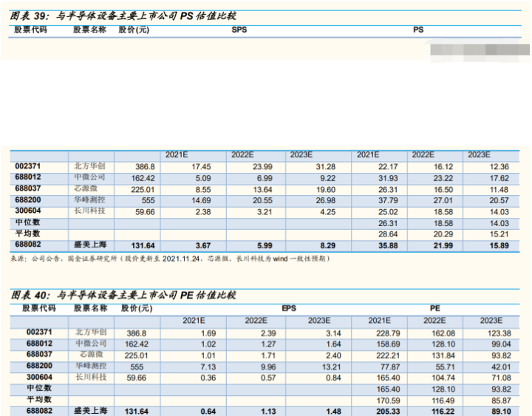Click 盛美上海 PS value 21.99
Screen dimensions: 532x416
click(x=443, y=245)
